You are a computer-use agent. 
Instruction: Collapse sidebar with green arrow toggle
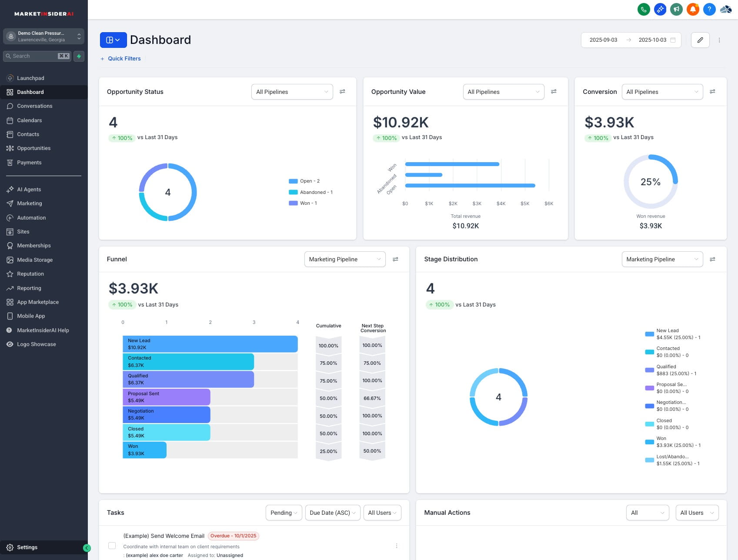pyautogui.click(x=87, y=548)
